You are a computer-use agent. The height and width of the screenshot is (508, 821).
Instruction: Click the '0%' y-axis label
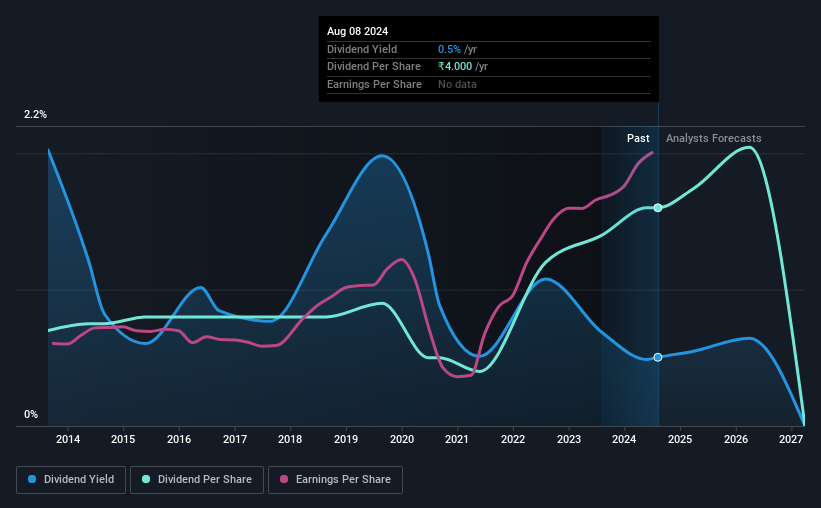(x=31, y=414)
